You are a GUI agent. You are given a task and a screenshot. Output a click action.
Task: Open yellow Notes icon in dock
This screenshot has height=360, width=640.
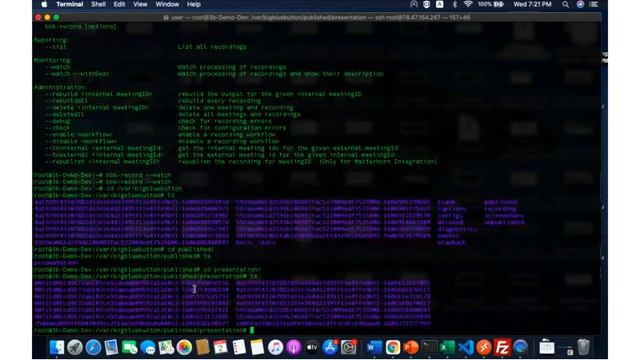click(257, 347)
